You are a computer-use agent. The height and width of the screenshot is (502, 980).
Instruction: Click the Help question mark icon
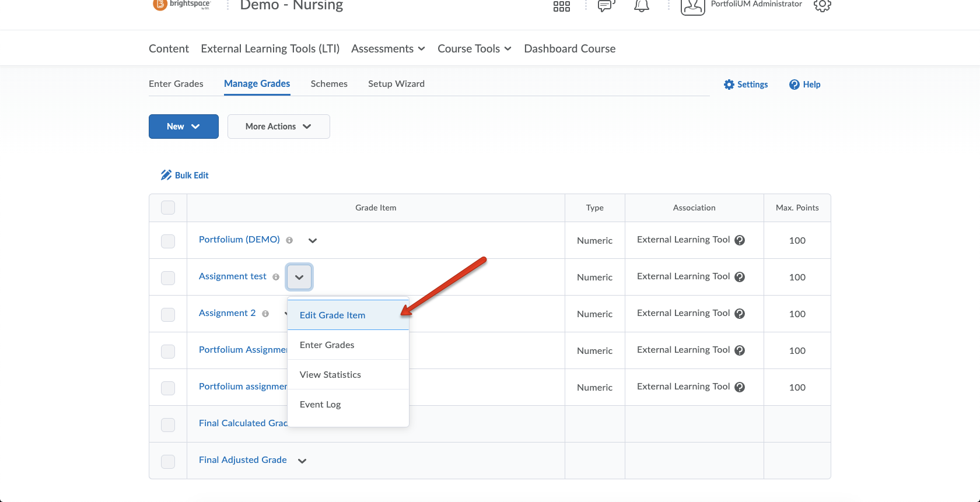click(794, 85)
